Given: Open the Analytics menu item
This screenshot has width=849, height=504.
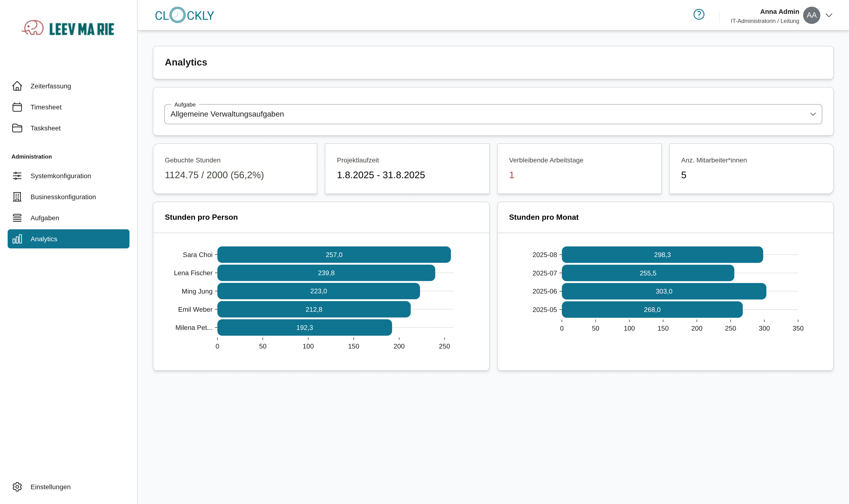Looking at the screenshot, I should [68, 239].
